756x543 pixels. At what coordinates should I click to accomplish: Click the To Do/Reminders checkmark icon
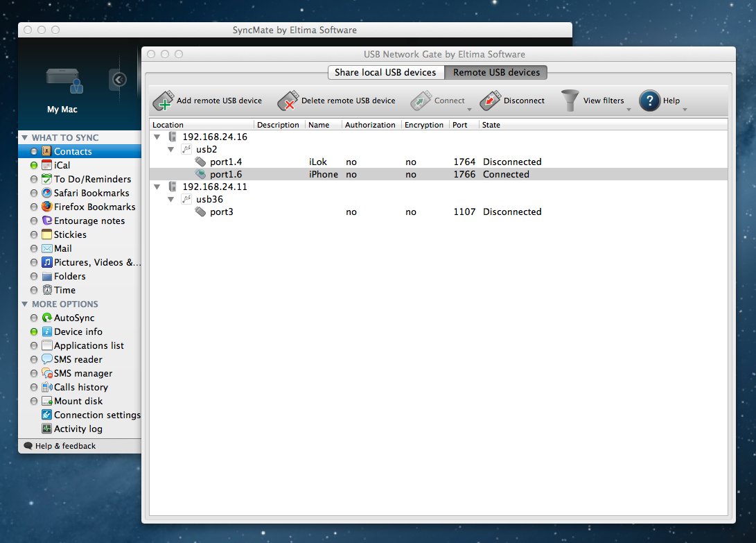click(x=46, y=179)
